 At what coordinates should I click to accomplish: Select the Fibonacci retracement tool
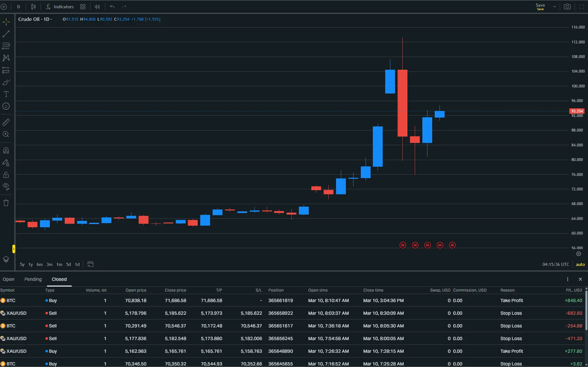point(6,46)
